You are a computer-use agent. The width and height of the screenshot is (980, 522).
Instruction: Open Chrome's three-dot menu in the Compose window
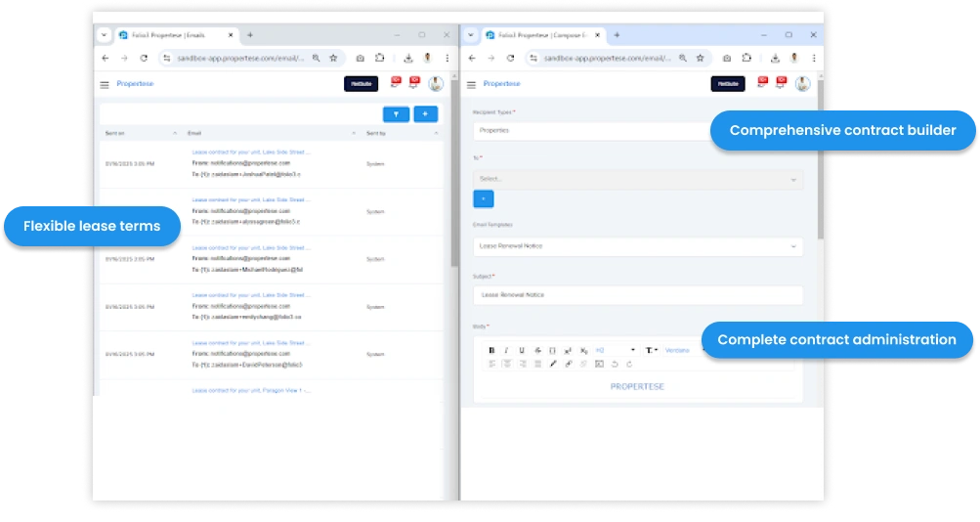point(814,58)
